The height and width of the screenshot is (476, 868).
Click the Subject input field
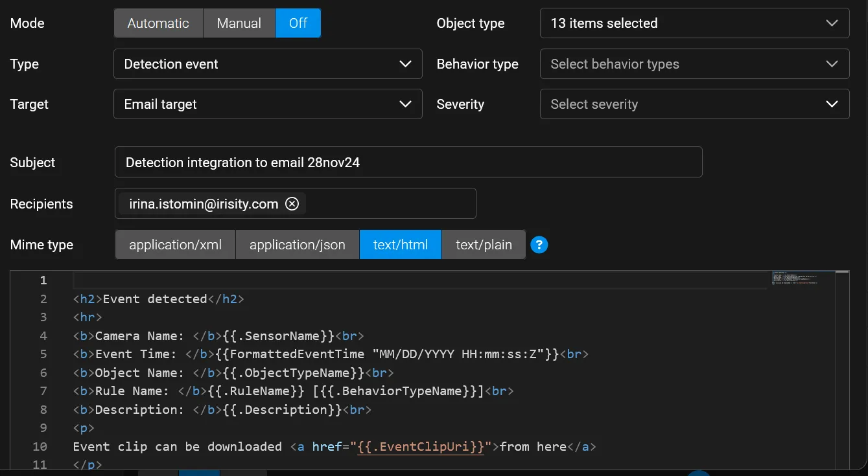[x=408, y=162]
